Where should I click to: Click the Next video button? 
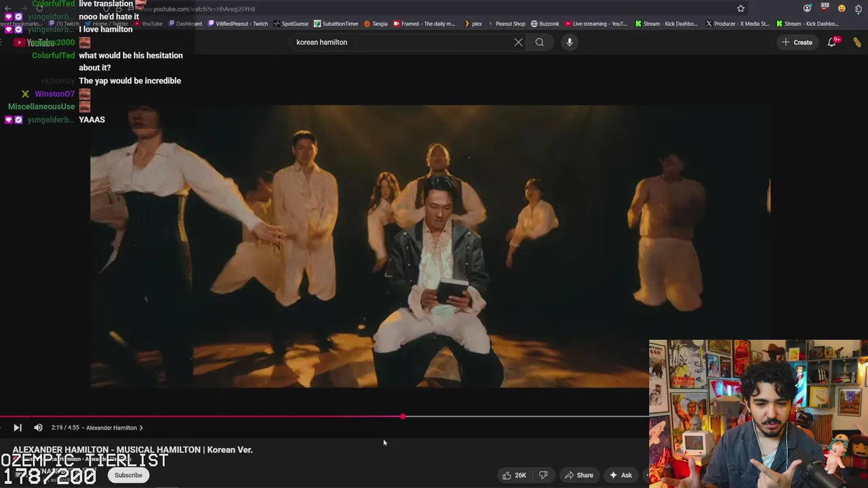18,428
